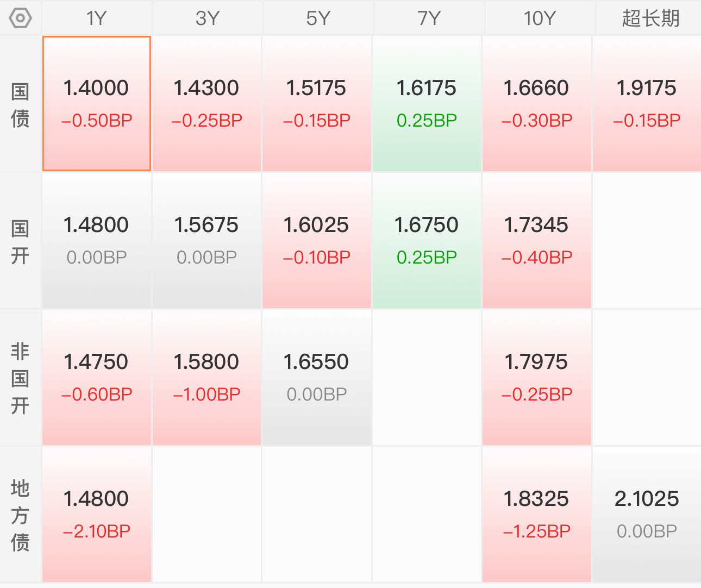
Task: Select the highlighted 国债 1Y cell 1.4000
Action: tap(97, 104)
